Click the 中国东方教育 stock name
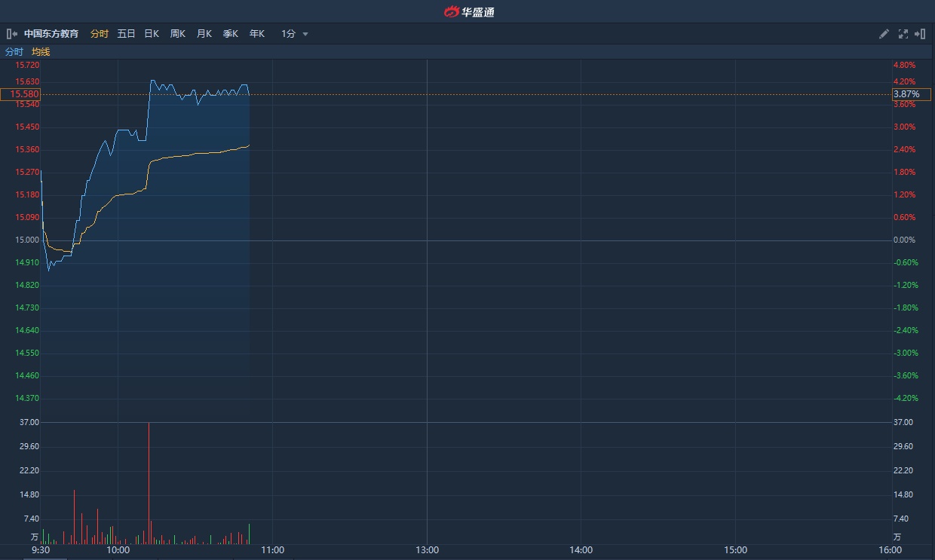935x560 pixels. [x=51, y=34]
